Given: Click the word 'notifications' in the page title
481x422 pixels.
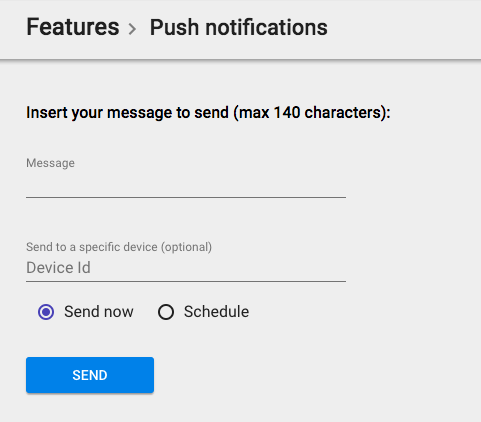Looking at the screenshot, I should click(x=266, y=27).
